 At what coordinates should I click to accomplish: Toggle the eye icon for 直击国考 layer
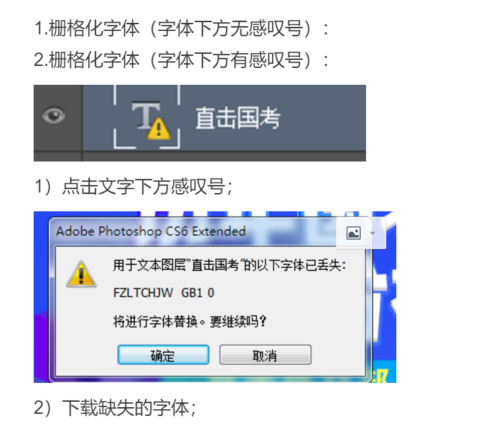pos(54,116)
